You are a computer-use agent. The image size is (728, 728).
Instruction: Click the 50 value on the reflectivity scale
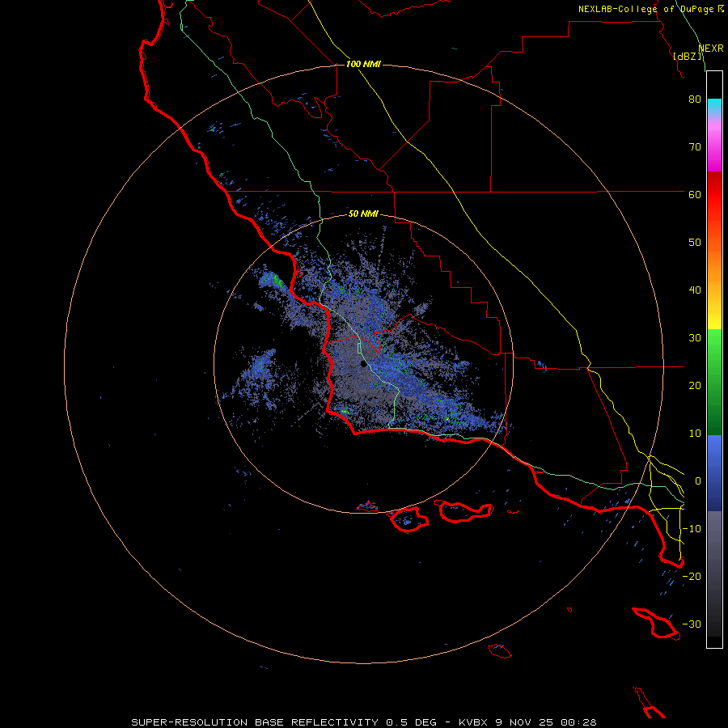click(x=695, y=243)
